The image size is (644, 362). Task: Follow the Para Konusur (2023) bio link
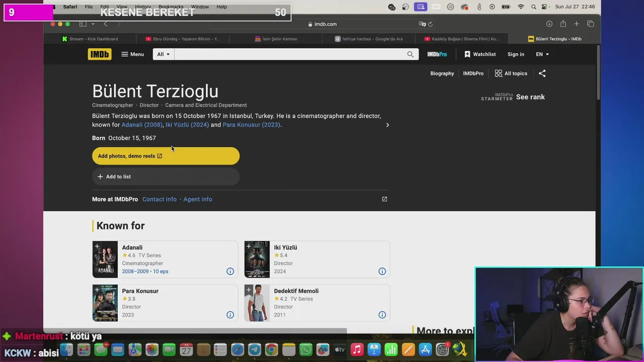pos(252,125)
